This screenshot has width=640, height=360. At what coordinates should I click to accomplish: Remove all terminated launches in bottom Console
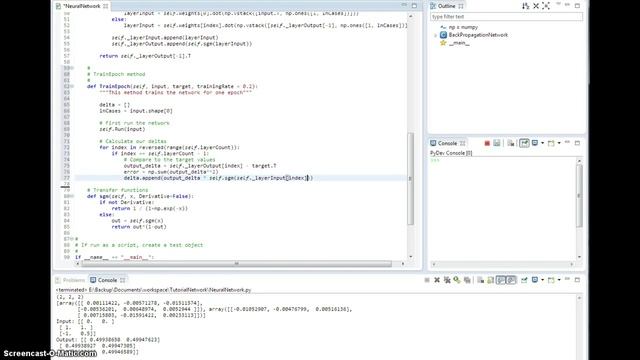[447, 280]
